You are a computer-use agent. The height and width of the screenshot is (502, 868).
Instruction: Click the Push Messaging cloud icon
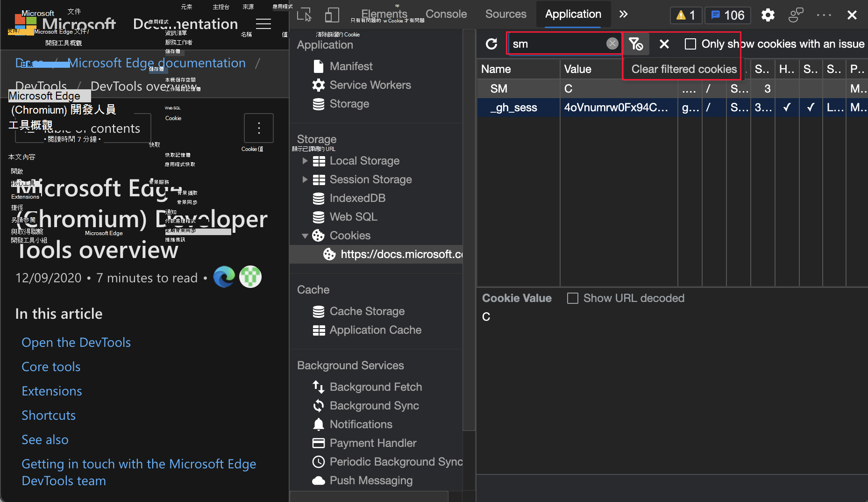[319, 480]
